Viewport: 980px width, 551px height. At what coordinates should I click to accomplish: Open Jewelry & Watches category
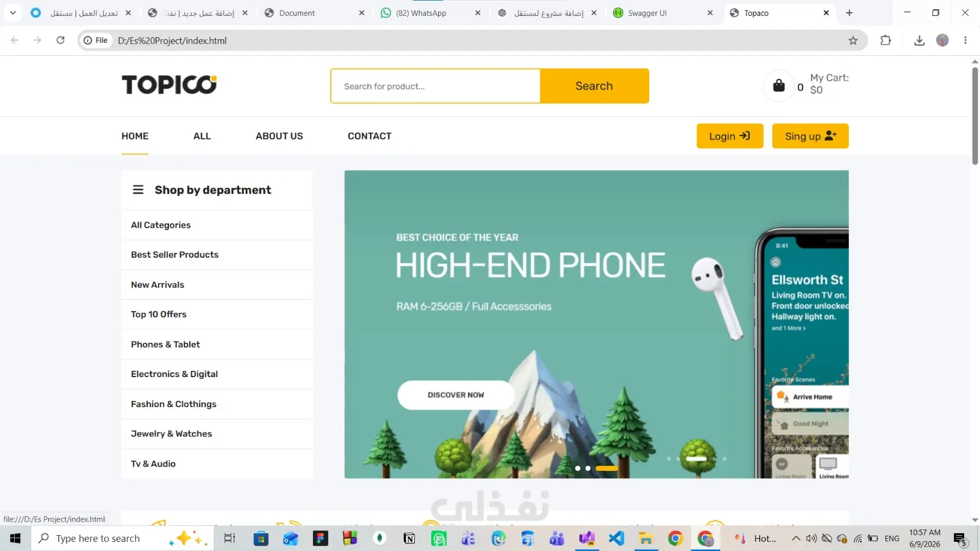pyautogui.click(x=217, y=434)
